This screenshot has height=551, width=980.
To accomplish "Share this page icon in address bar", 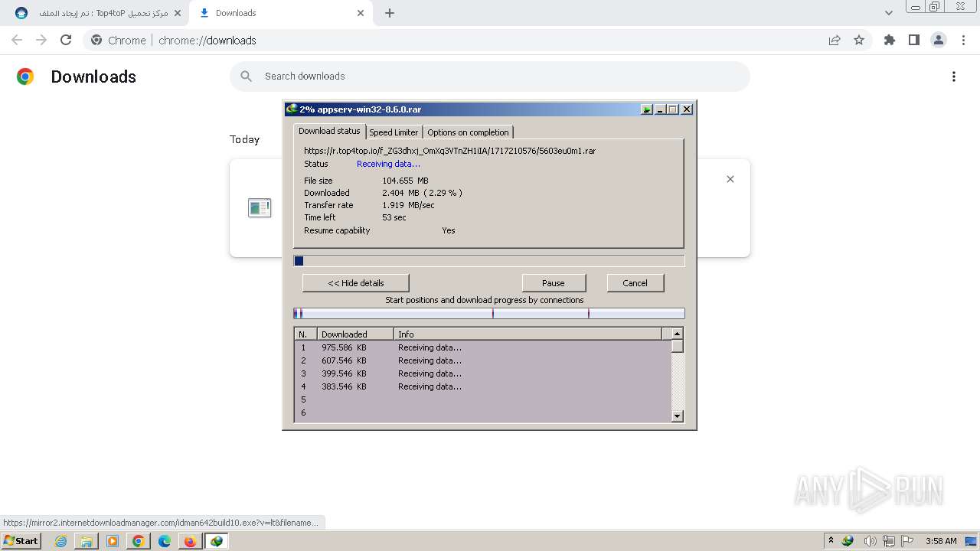I will (835, 40).
